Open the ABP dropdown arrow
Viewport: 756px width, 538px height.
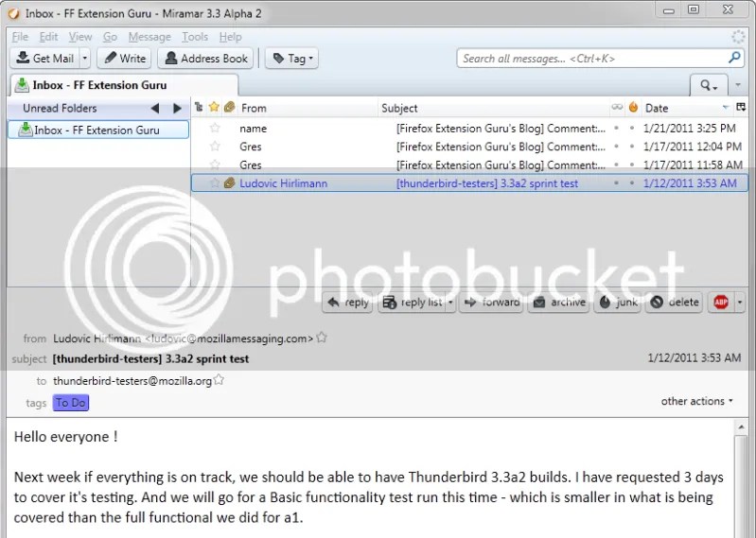tap(740, 303)
